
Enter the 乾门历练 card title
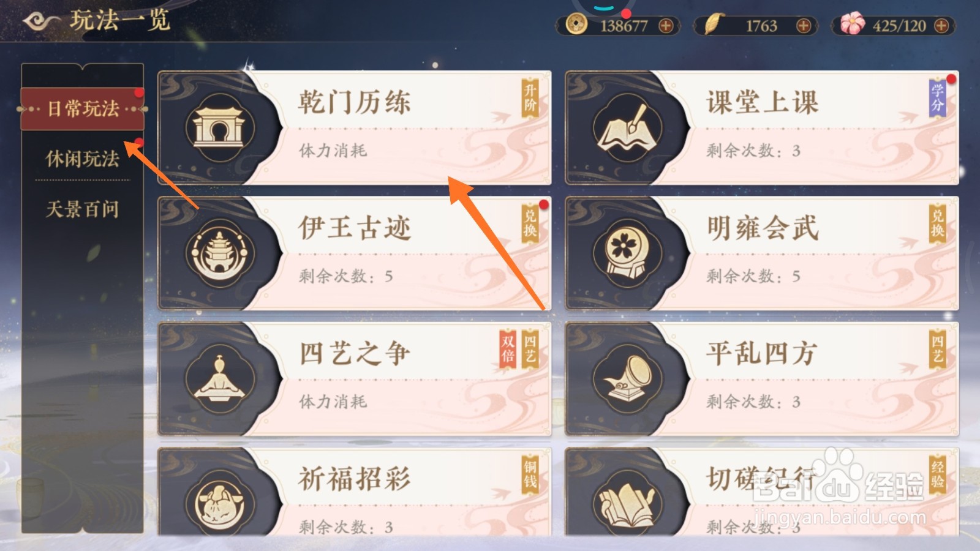(x=354, y=102)
